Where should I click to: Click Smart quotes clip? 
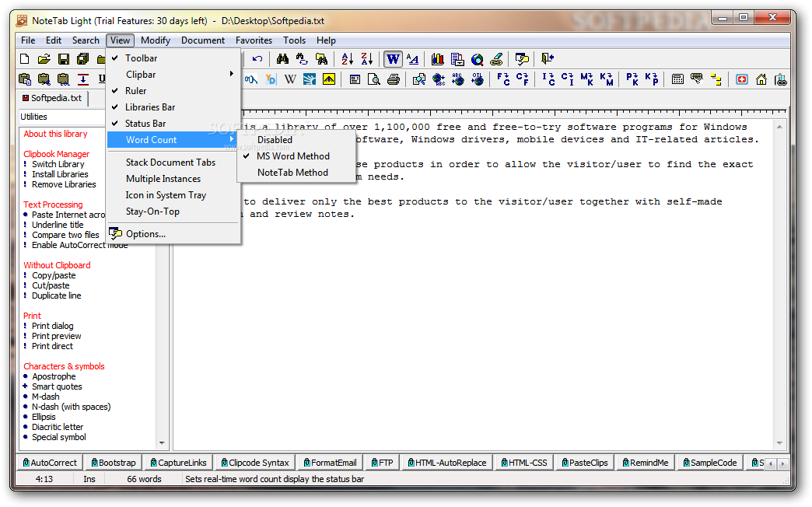[57, 386]
